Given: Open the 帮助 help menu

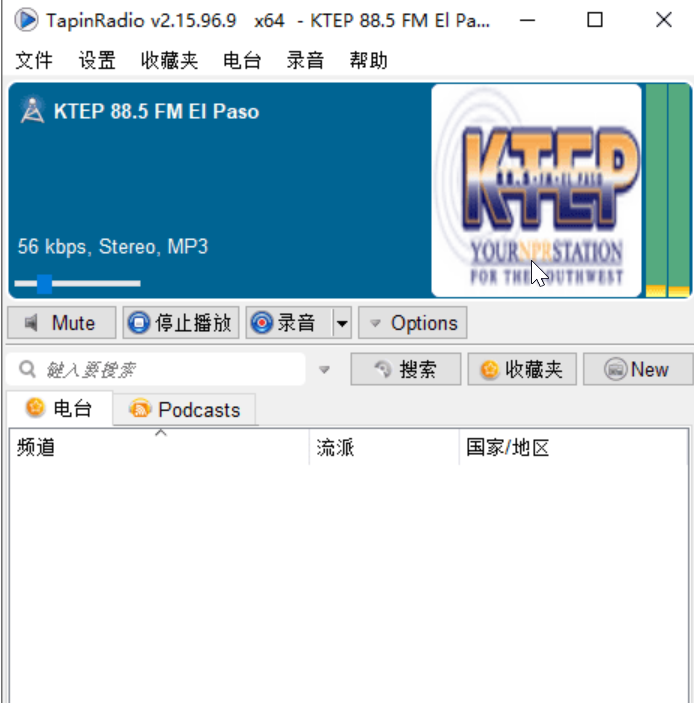Looking at the screenshot, I should [x=369, y=60].
